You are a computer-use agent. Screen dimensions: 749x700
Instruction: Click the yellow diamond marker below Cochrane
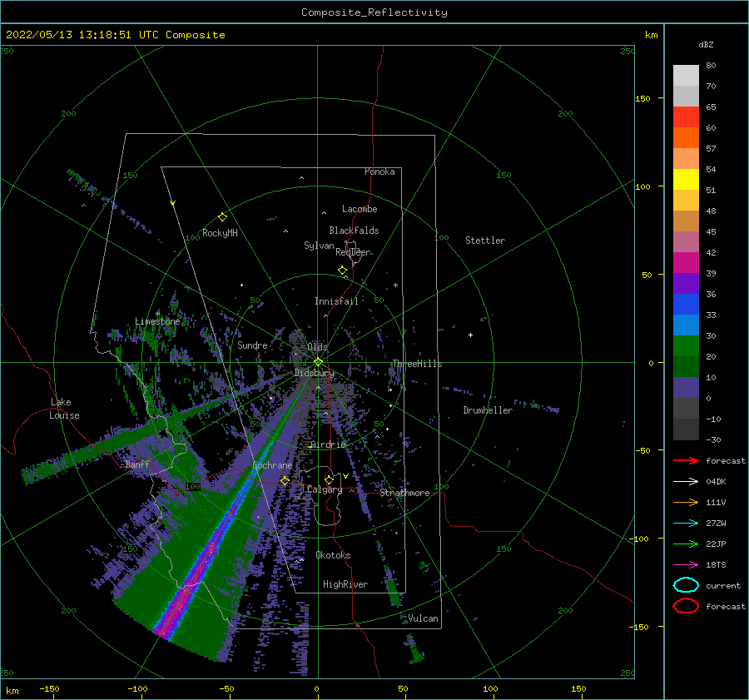285,480
